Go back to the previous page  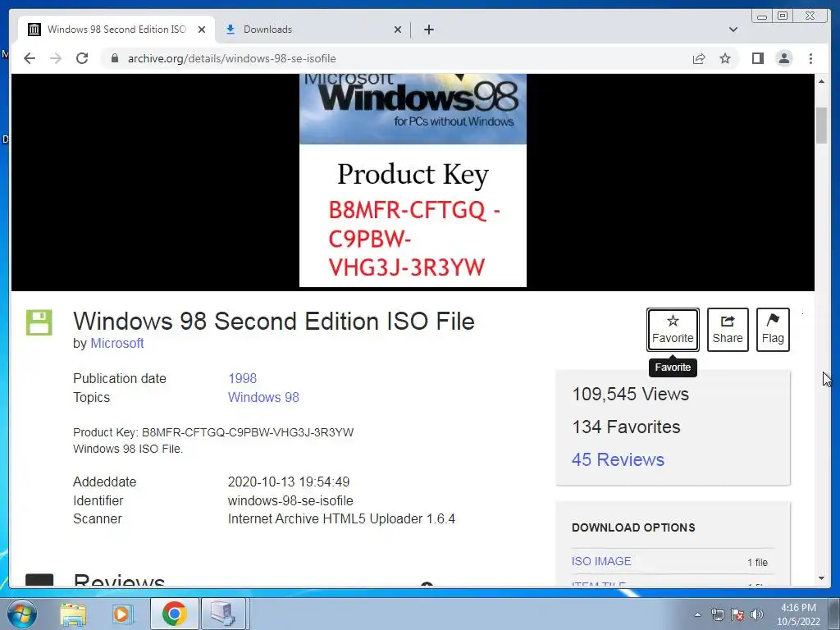point(30,58)
